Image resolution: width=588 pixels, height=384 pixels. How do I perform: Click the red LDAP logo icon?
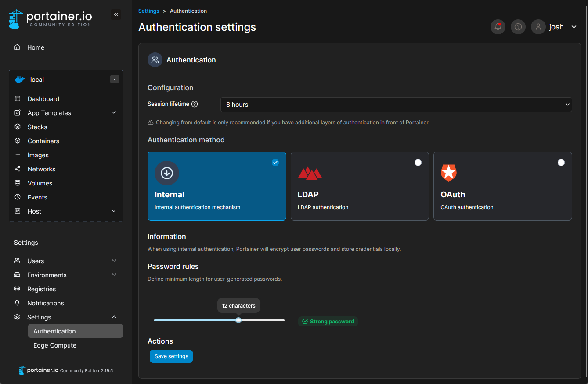click(x=310, y=173)
